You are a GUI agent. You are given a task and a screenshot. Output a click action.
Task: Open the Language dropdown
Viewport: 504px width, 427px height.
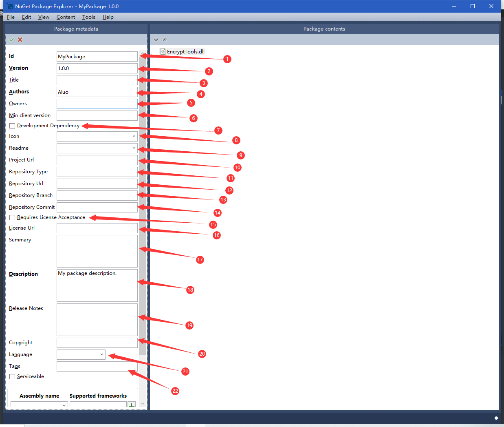click(x=81, y=354)
